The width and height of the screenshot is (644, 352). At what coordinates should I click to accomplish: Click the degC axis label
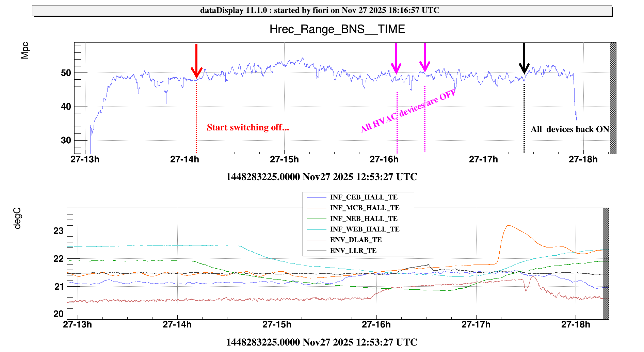pos(17,218)
